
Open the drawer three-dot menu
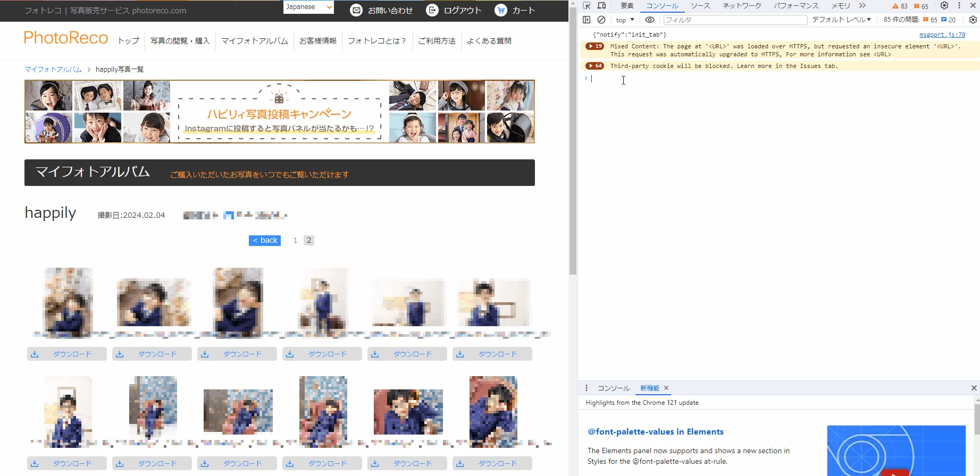pos(587,388)
